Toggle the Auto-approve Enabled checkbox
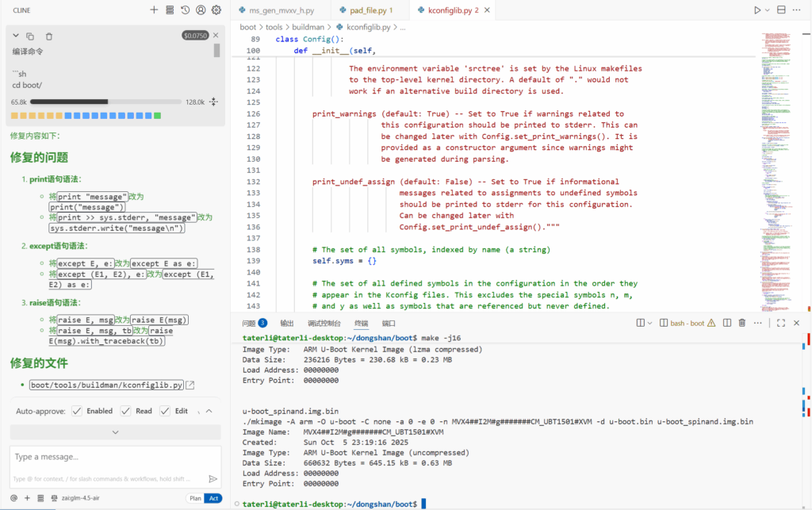Image resolution: width=812 pixels, height=510 pixels. point(77,411)
